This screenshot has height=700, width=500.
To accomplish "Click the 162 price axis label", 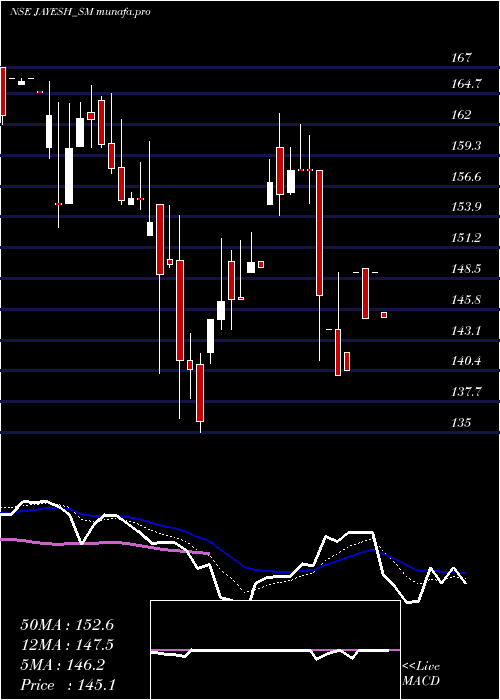I will [x=461, y=115].
